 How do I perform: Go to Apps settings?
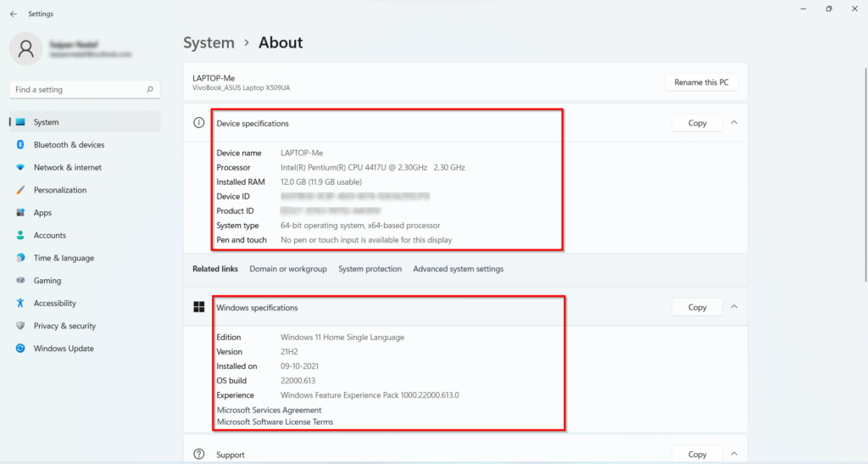[85, 213]
